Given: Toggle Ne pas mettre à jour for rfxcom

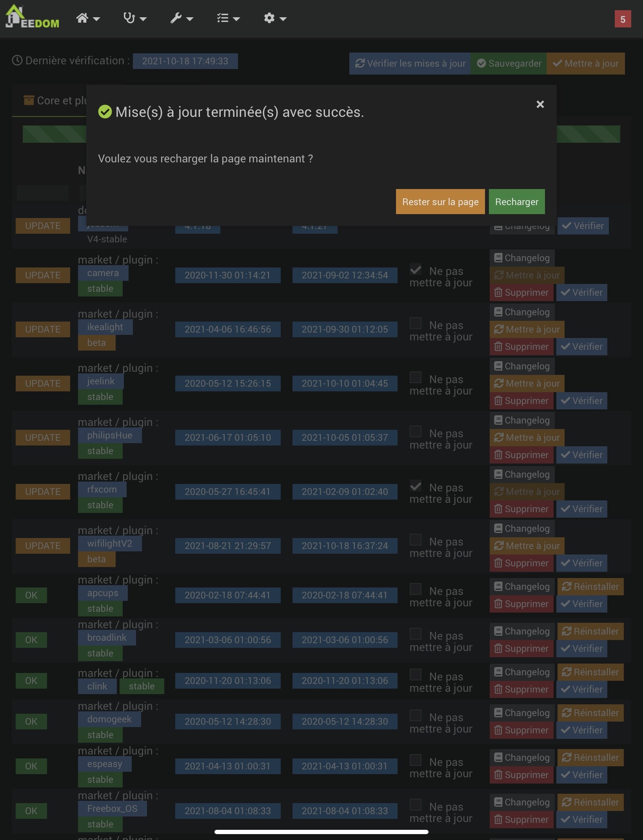Looking at the screenshot, I should 416,486.
